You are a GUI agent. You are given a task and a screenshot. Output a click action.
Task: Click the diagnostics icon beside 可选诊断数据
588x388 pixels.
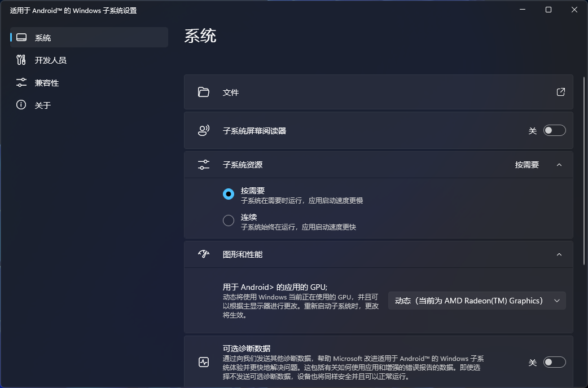[x=204, y=361]
